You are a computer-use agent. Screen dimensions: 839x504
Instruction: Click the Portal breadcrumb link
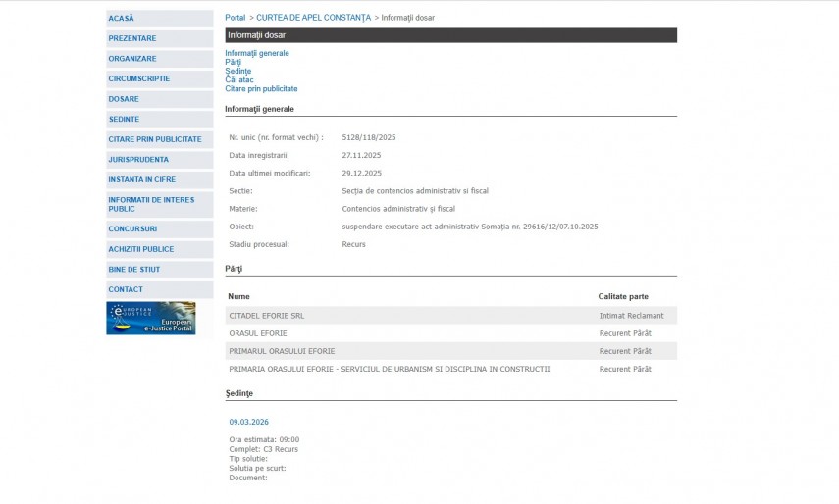tap(236, 18)
